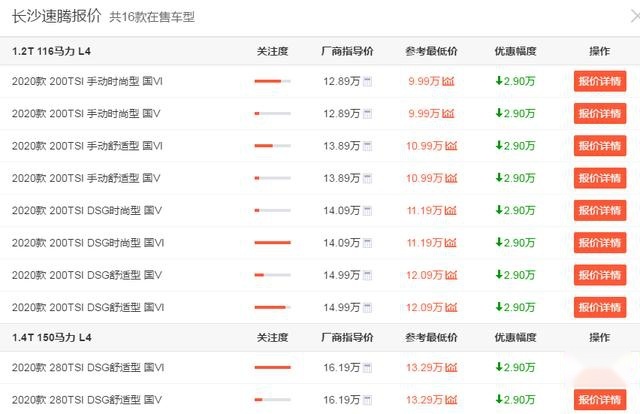
Task: View price trend chart icon for 200TSI DSG时尚型 国V
Action: click(450, 211)
